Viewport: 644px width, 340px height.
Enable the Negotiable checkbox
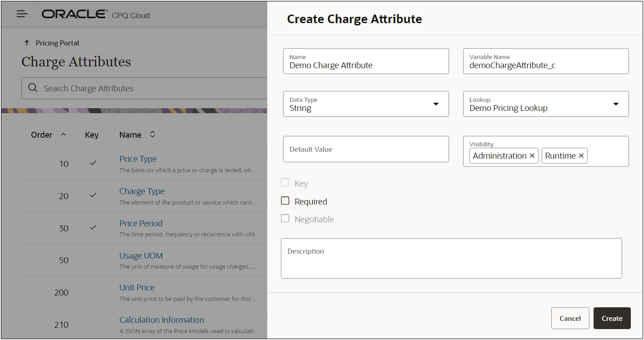coord(285,219)
